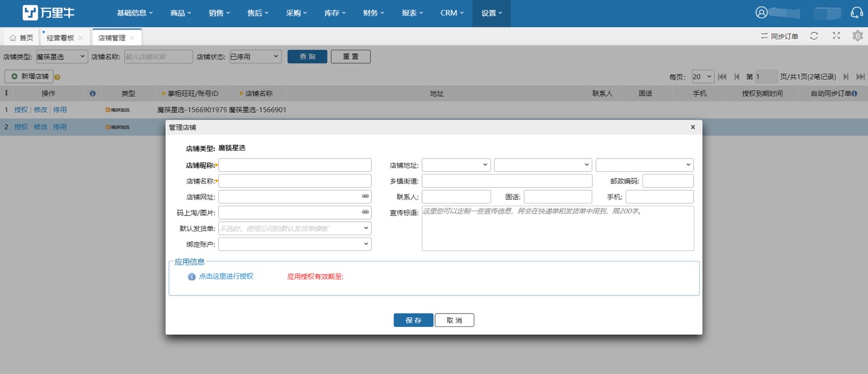The image size is (868, 374).
Task: Open the 店铺状态 filter dropdown
Action: [x=255, y=57]
